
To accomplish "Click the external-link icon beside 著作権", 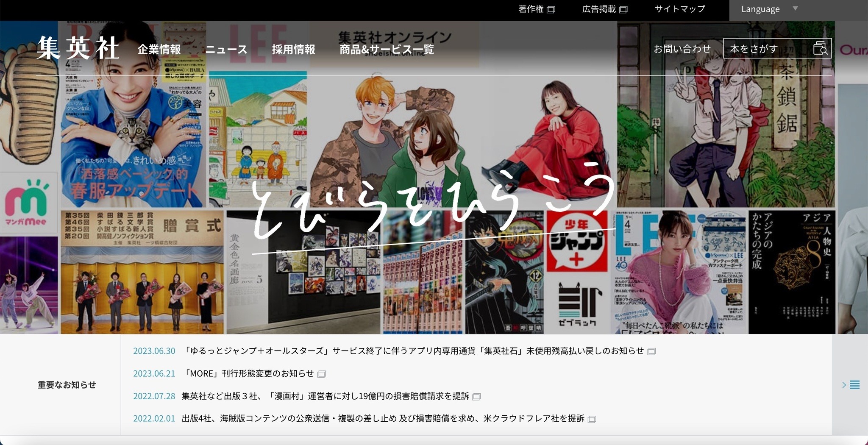I will tap(552, 9).
